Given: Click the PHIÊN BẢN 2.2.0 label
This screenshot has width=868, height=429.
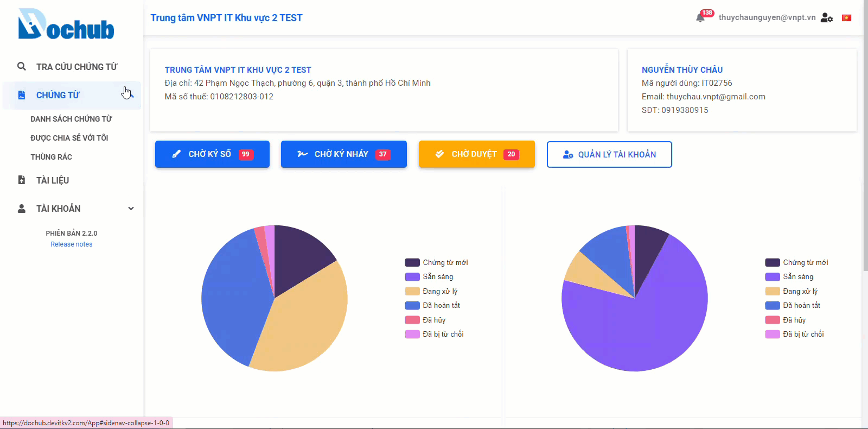Looking at the screenshot, I should [x=72, y=234].
